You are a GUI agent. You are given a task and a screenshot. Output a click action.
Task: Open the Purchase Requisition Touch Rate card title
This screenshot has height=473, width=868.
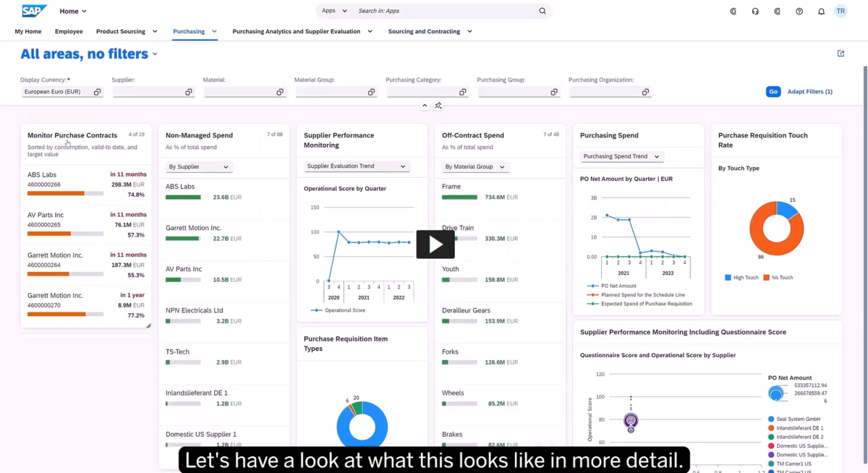[x=763, y=140]
